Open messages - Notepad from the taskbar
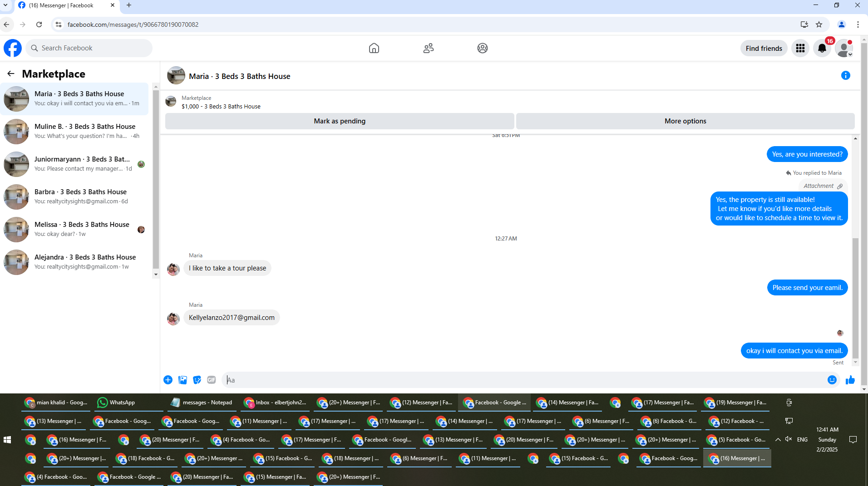Image resolution: width=868 pixels, height=486 pixels. click(202, 403)
